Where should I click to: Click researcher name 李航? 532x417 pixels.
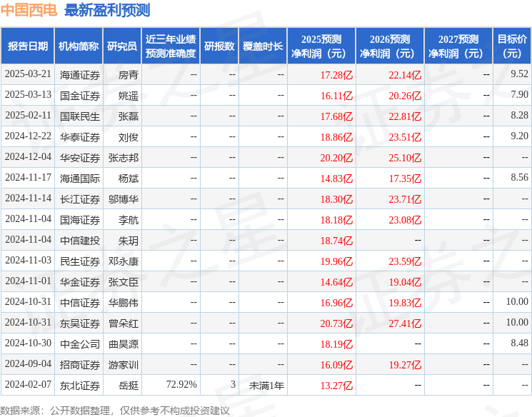(x=129, y=220)
